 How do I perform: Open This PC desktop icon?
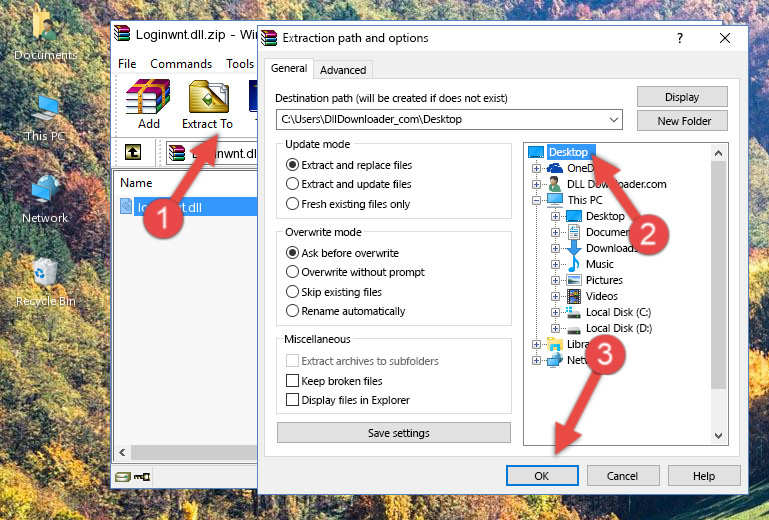click(45, 117)
